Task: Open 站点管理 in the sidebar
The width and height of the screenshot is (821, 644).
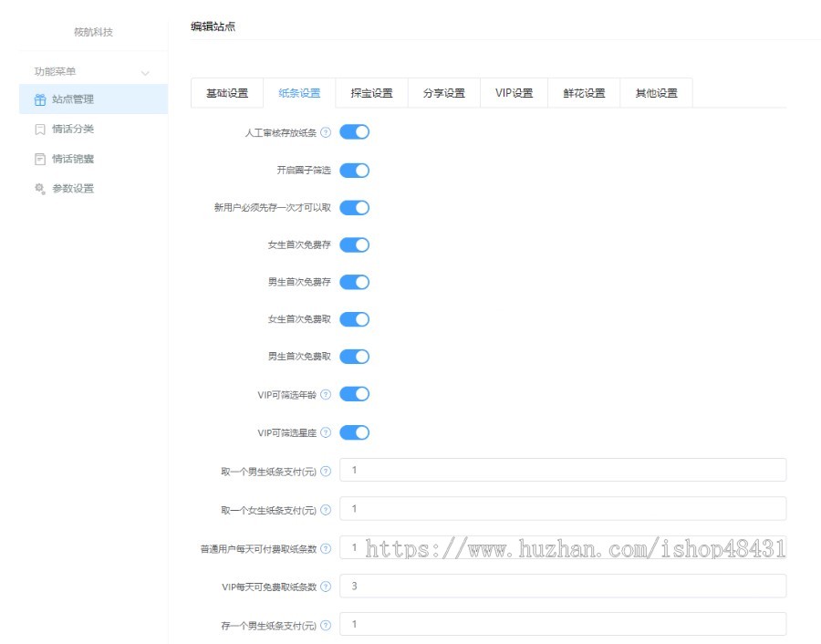Action: tap(93, 99)
